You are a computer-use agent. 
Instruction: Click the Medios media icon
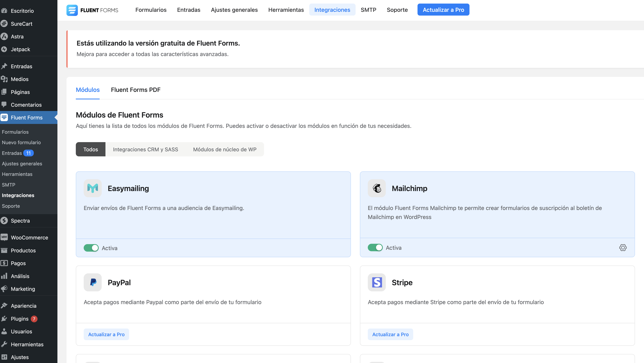click(4, 79)
